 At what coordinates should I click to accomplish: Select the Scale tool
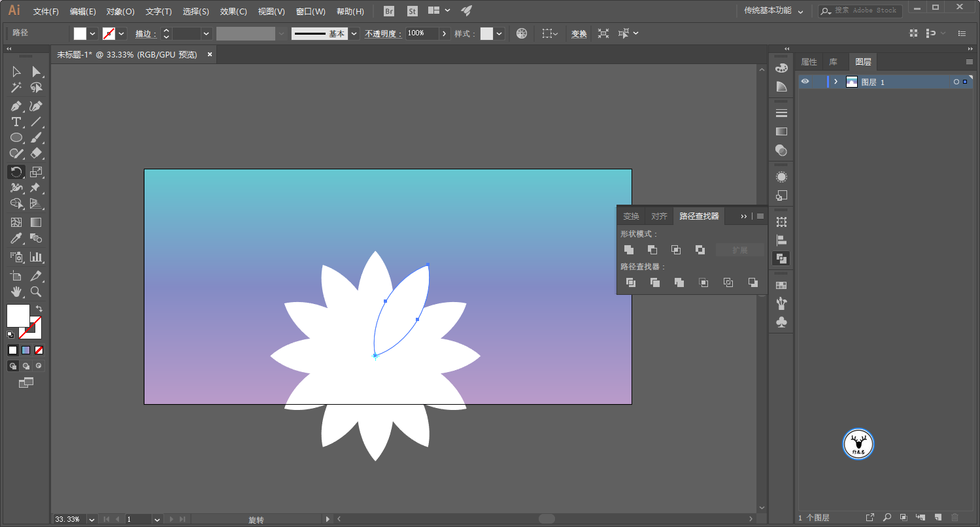36,172
